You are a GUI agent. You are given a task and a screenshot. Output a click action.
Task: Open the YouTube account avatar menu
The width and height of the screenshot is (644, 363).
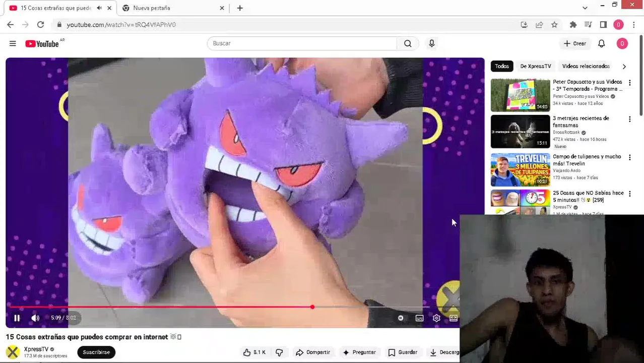point(622,44)
